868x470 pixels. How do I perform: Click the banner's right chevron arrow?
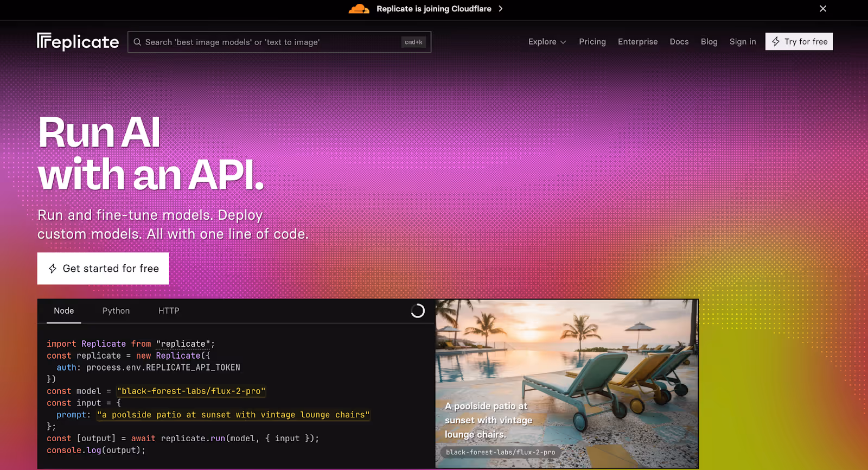coord(501,9)
